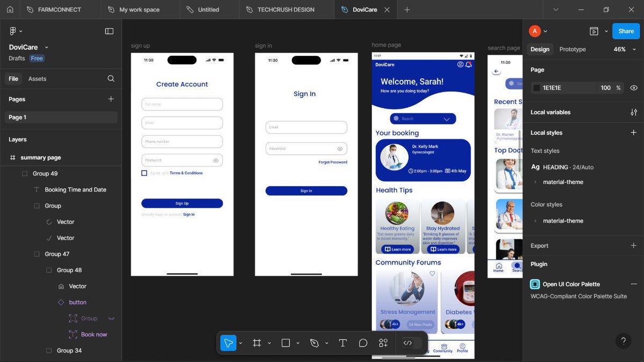Toggle the left sidebar panel icon

click(x=109, y=31)
